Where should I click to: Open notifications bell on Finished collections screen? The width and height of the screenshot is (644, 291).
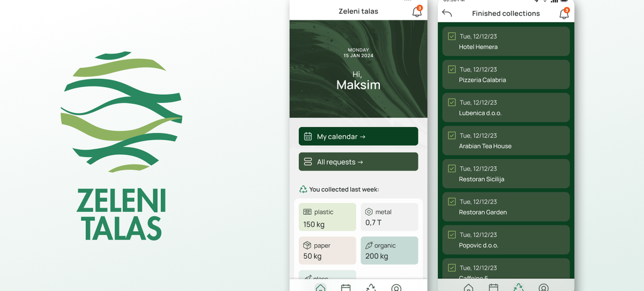(564, 14)
